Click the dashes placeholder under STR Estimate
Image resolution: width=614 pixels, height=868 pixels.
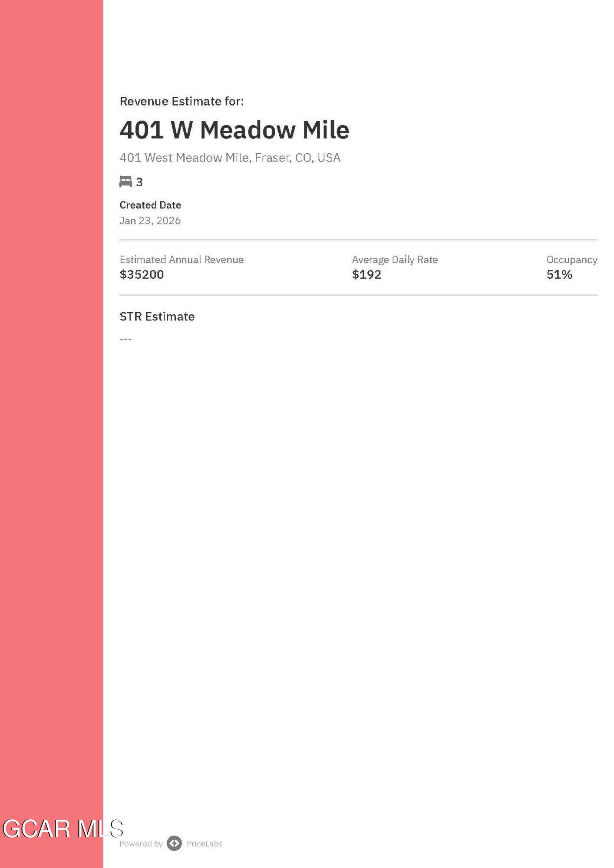click(x=125, y=339)
